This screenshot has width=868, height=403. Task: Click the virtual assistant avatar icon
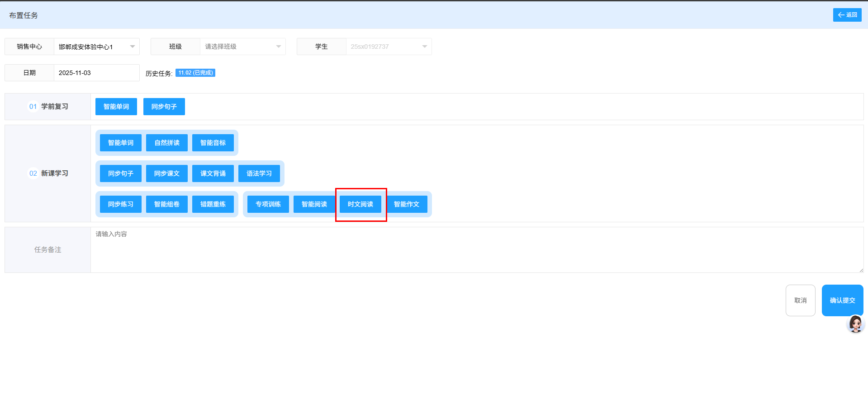point(855,324)
